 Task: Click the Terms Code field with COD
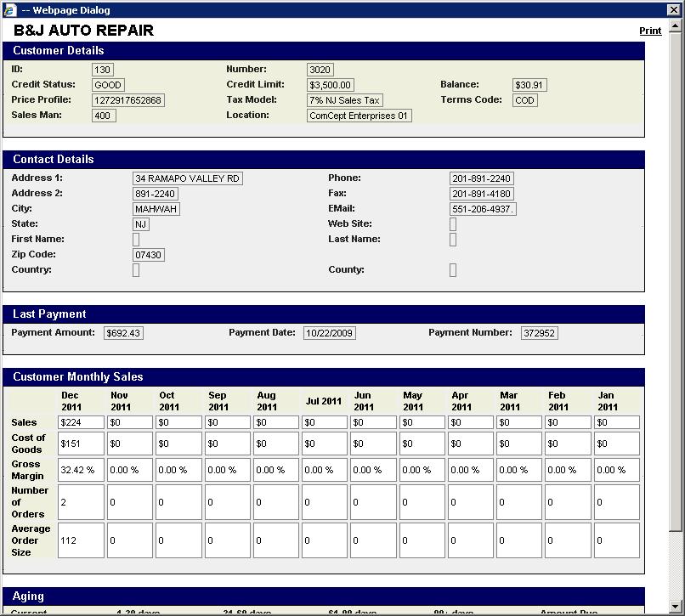pyautogui.click(x=525, y=100)
